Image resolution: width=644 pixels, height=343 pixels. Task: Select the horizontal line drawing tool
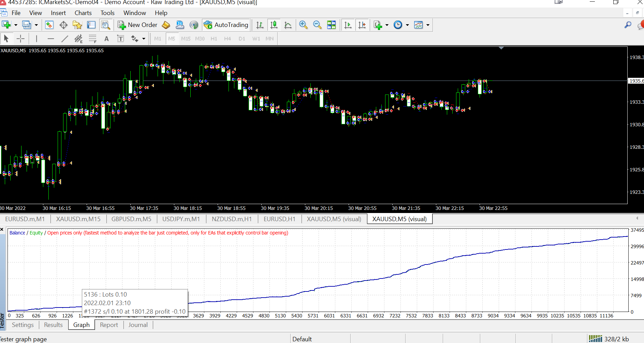tap(51, 39)
